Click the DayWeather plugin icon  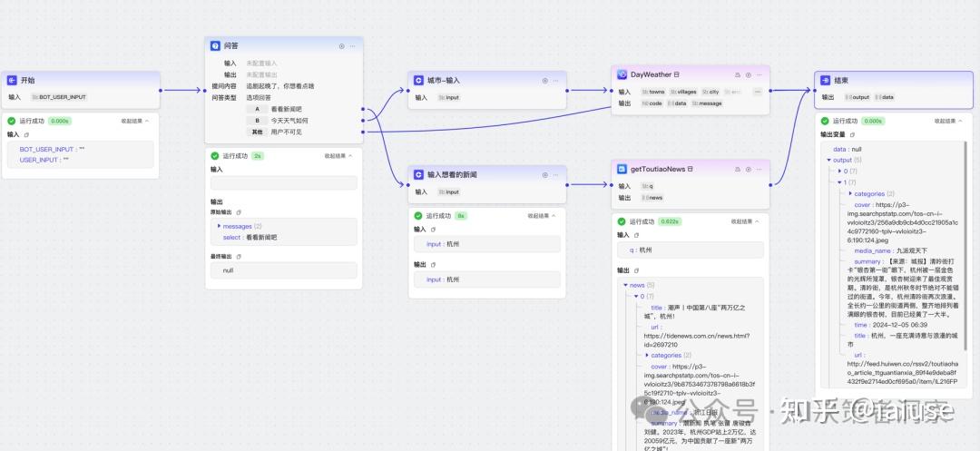[622, 74]
